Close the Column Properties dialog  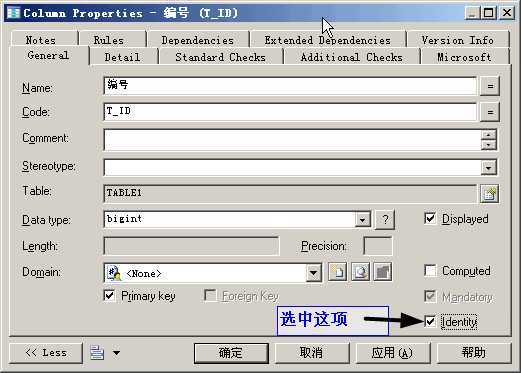507,13
